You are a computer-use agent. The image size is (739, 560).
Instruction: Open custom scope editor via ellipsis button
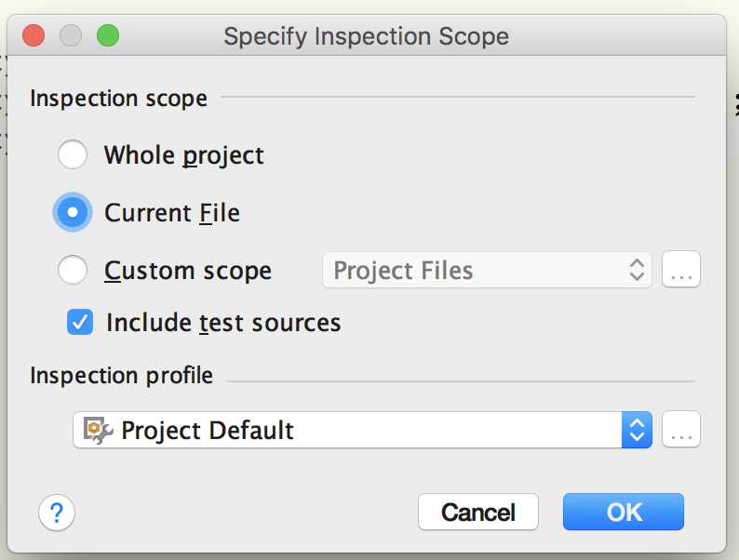point(681,270)
